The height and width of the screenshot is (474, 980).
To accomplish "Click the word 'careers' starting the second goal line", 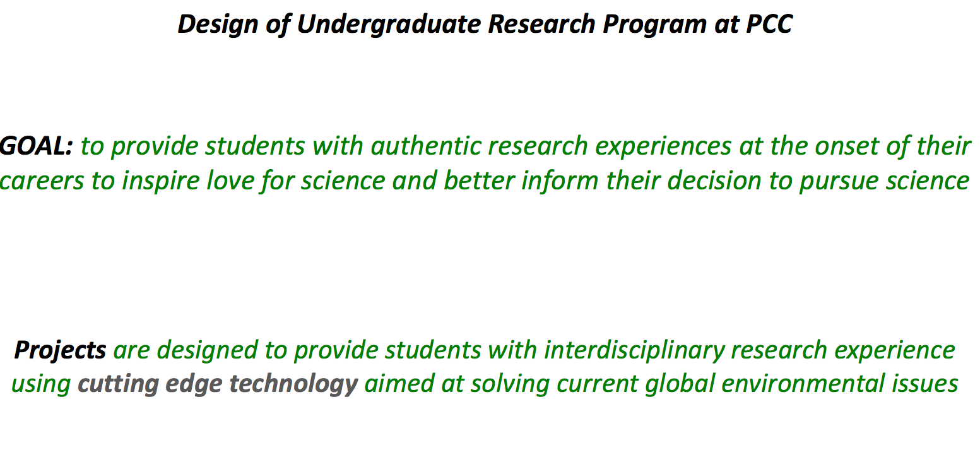I will [42, 182].
